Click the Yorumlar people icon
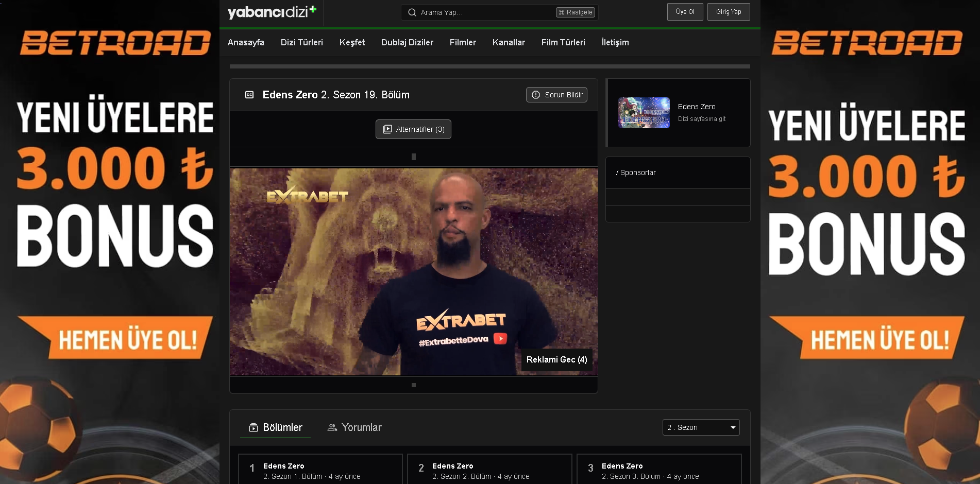Screen dimensions: 980x484 click(332, 427)
